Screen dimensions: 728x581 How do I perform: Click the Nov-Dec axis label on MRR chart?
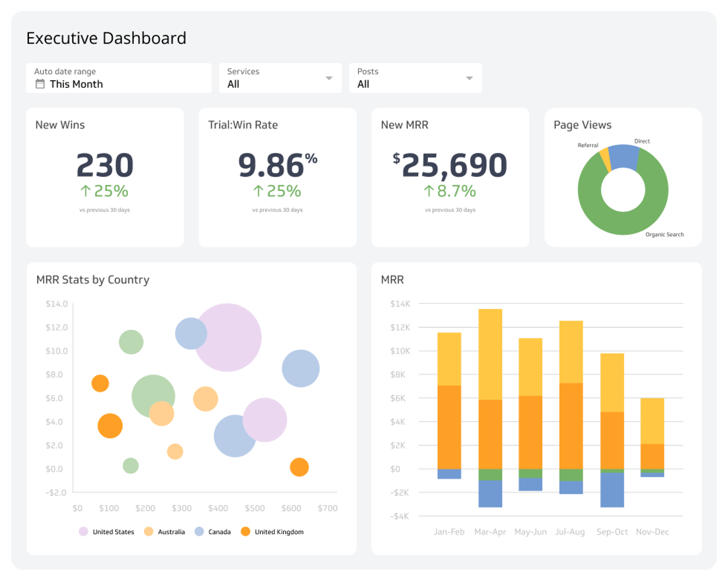652,532
